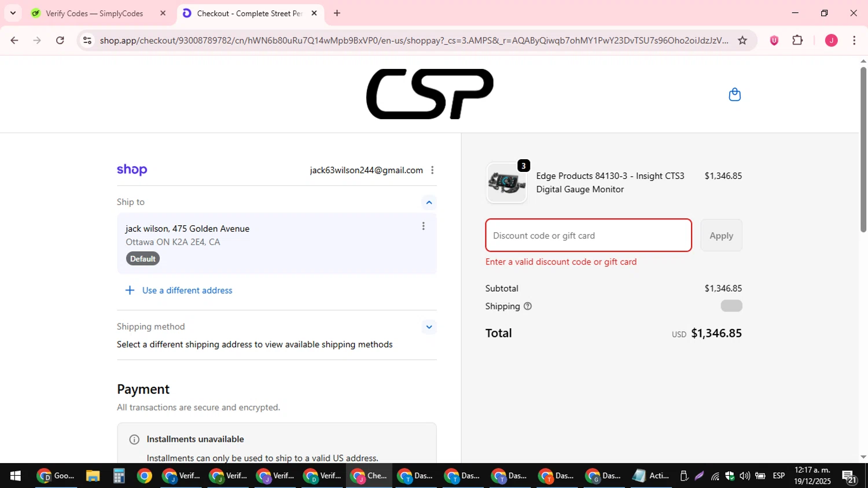
Task: Click the plus icon for different address
Action: coord(130,291)
